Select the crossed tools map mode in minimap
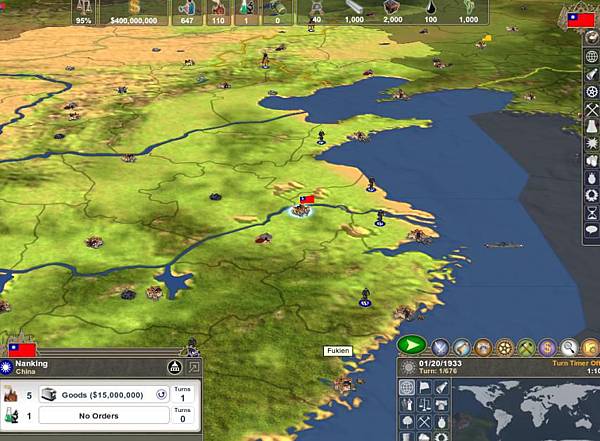The height and width of the screenshot is (441, 600). tap(425, 422)
